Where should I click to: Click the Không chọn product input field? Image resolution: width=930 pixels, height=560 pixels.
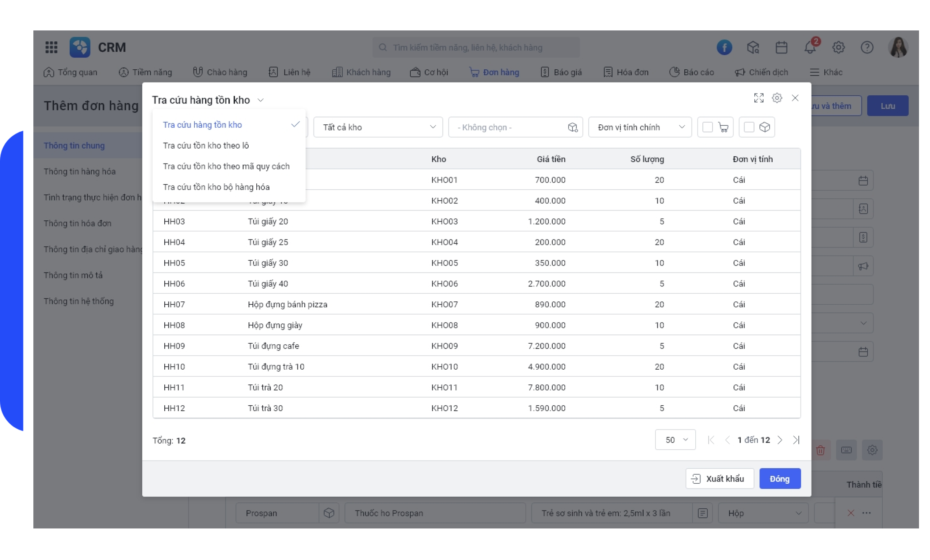coord(515,127)
